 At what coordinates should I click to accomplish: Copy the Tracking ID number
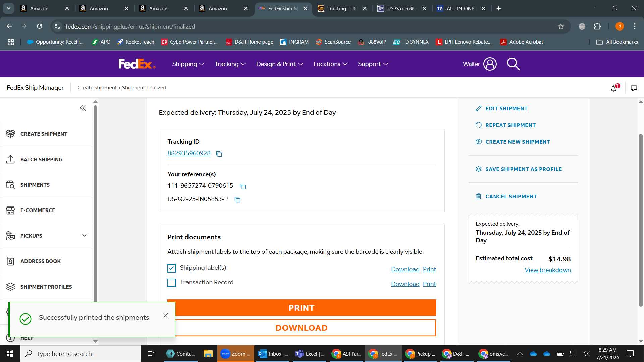(x=219, y=154)
